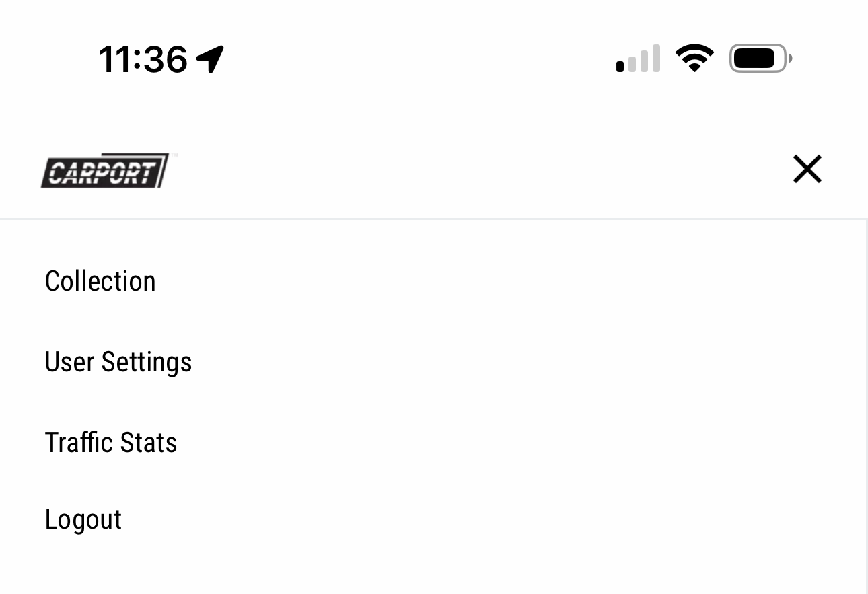
Task: Dismiss the menu using the X icon
Action: click(x=807, y=169)
